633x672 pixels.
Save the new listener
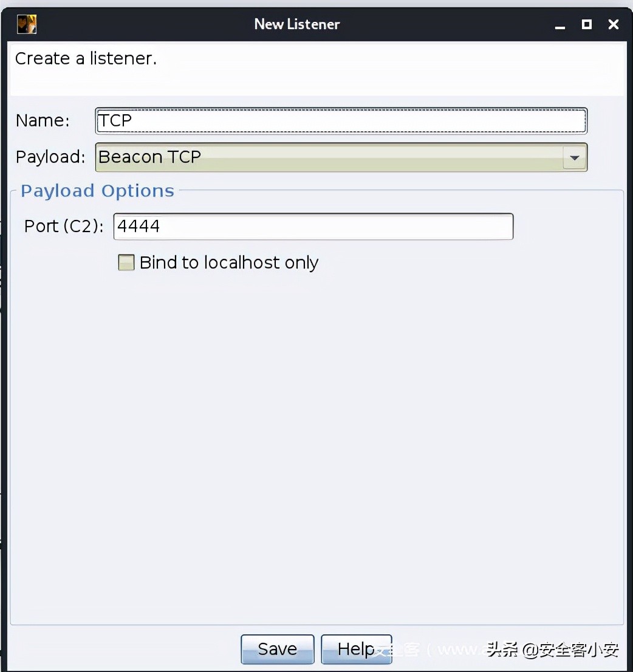click(x=278, y=649)
